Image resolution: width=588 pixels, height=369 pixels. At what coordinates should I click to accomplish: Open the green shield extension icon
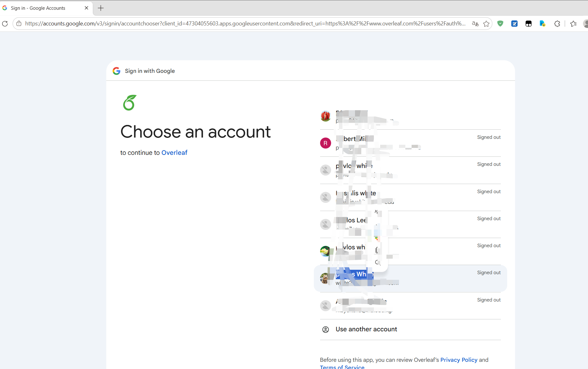pyautogui.click(x=500, y=24)
